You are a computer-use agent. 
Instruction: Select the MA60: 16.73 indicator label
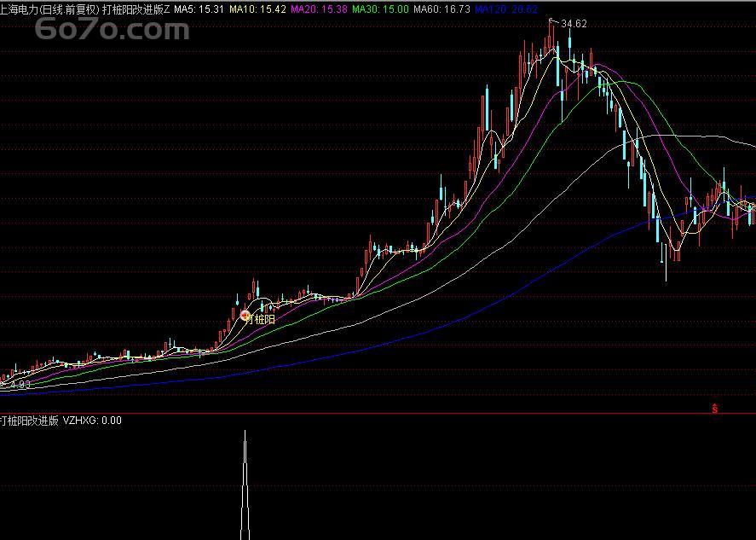click(x=441, y=9)
